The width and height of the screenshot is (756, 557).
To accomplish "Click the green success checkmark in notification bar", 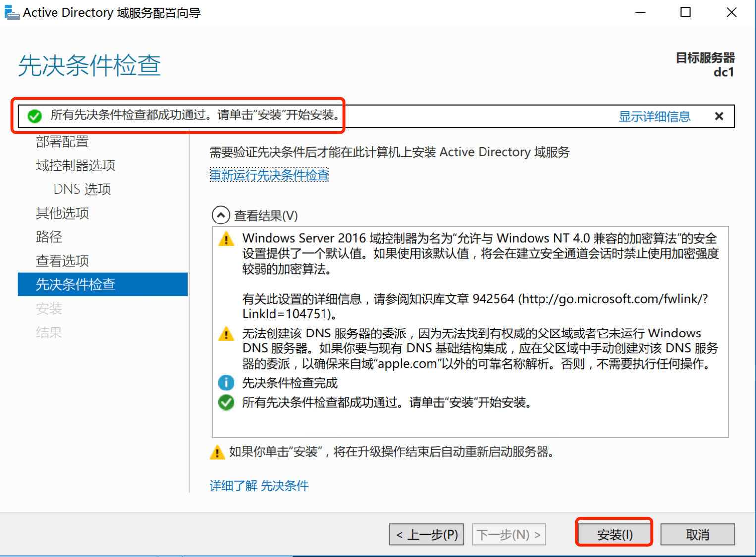I will coord(35,116).
